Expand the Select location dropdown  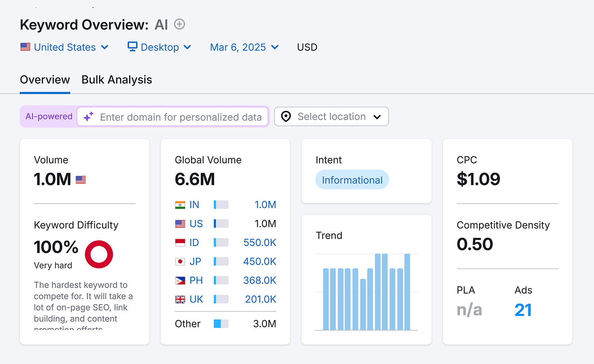click(331, 117)
